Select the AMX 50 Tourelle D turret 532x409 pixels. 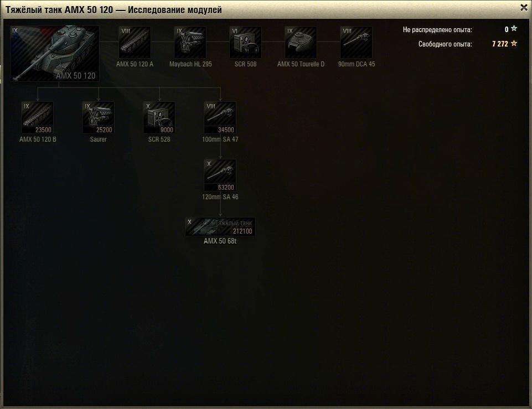pyautogui.click(x=301, y=43)
